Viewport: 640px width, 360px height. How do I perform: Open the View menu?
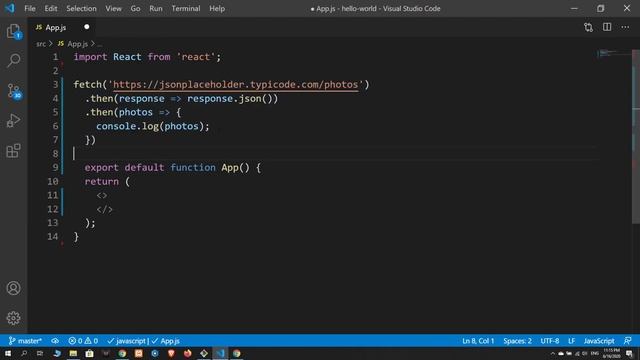tap(113, 8)
